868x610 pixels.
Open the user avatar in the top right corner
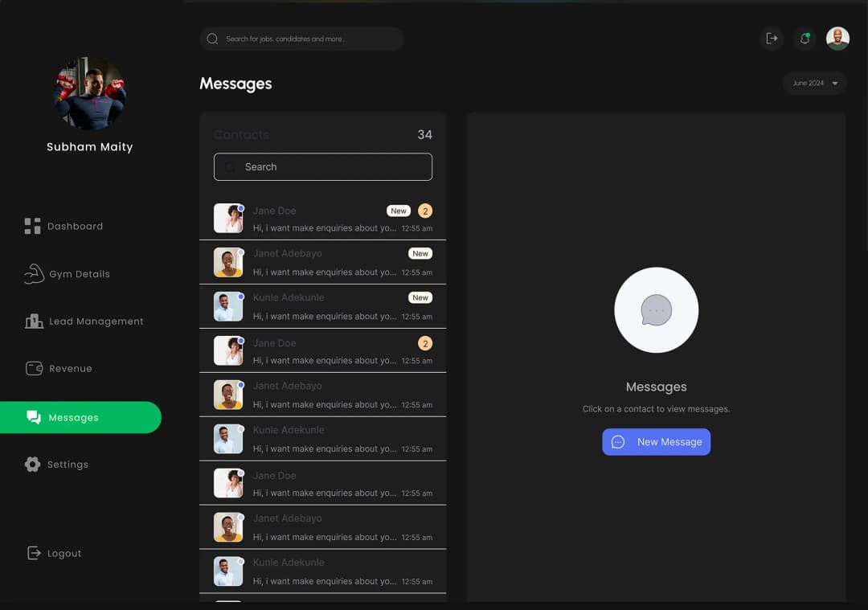[837, 39]
